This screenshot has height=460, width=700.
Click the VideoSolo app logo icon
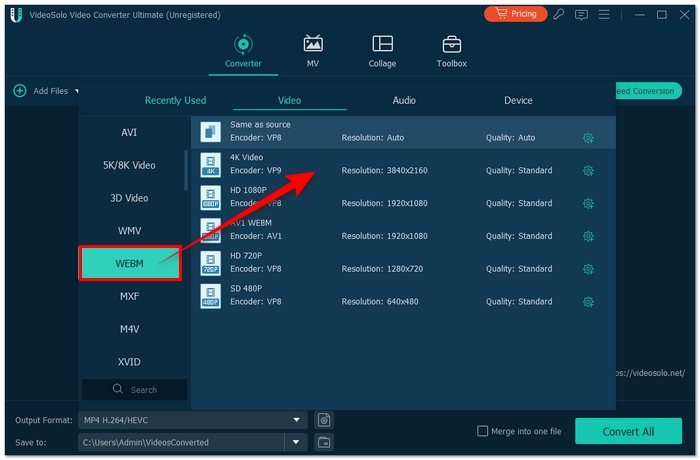[x=16, y=15]
